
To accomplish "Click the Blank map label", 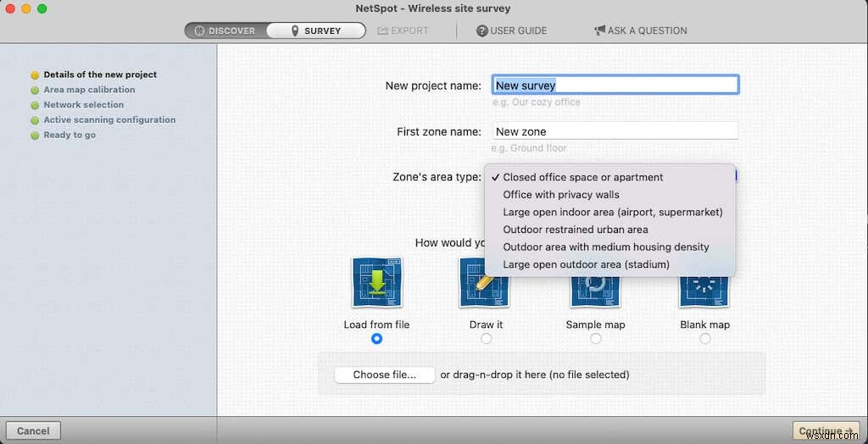I will (704, 325).
